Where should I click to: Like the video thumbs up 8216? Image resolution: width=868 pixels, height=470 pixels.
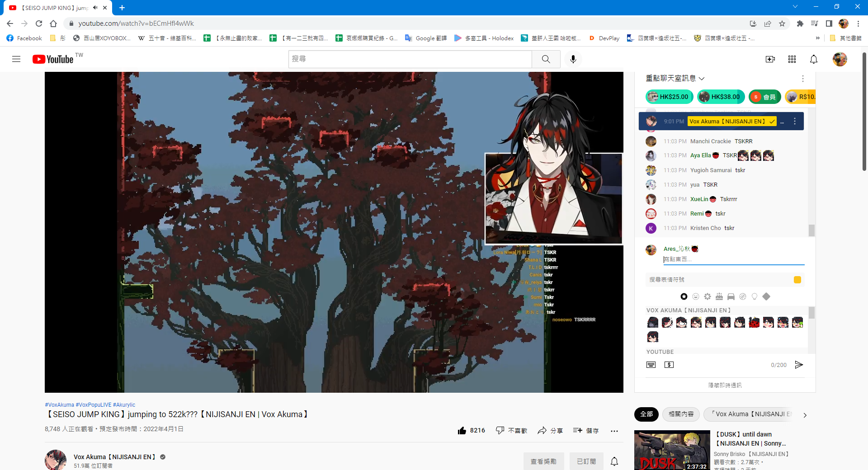472,431
